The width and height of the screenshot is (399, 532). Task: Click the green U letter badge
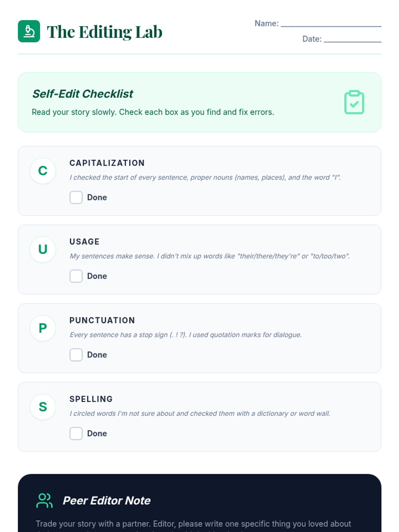tap(43, 249)
